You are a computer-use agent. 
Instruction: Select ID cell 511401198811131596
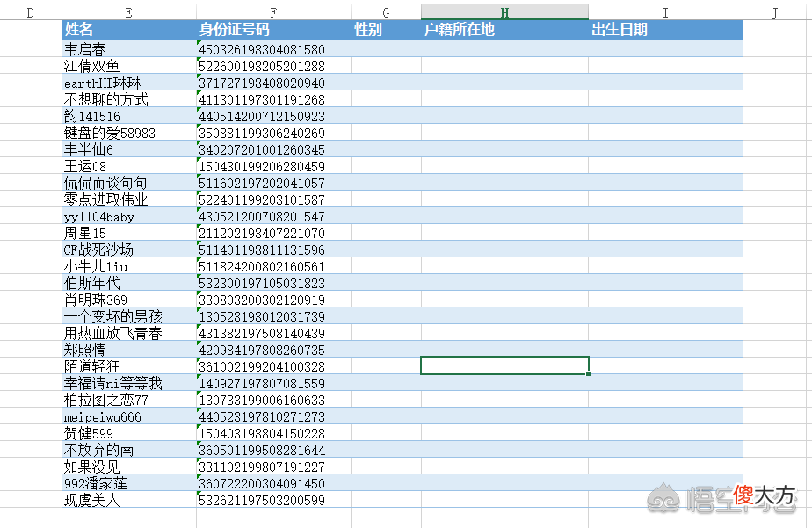point(273,250)
